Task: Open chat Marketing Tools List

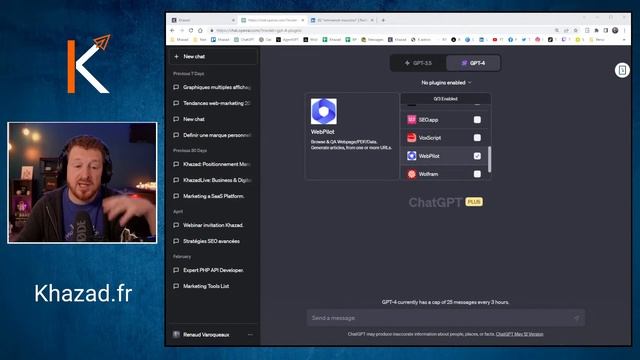Action: coord(213,286)
